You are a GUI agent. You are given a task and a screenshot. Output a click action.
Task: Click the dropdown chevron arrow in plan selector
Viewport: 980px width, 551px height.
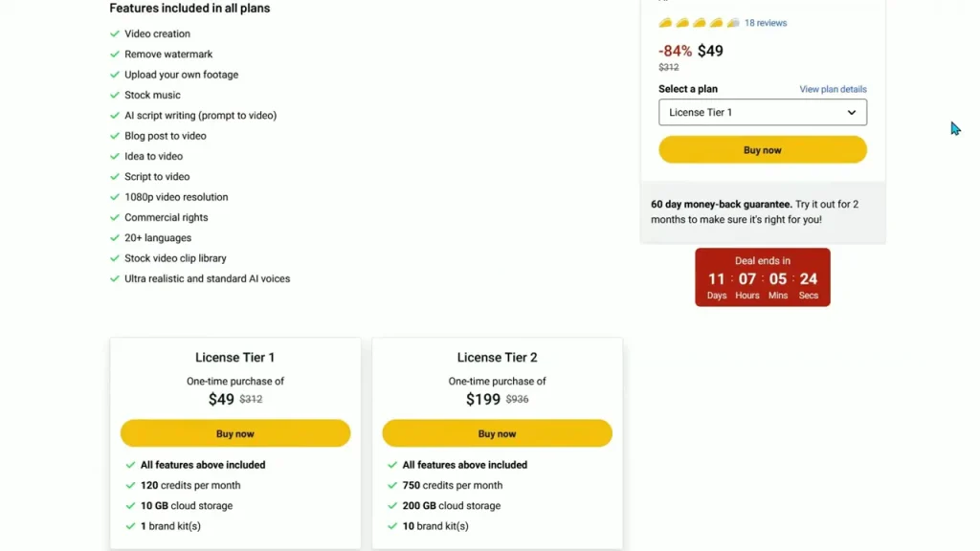tap(851, 113)
